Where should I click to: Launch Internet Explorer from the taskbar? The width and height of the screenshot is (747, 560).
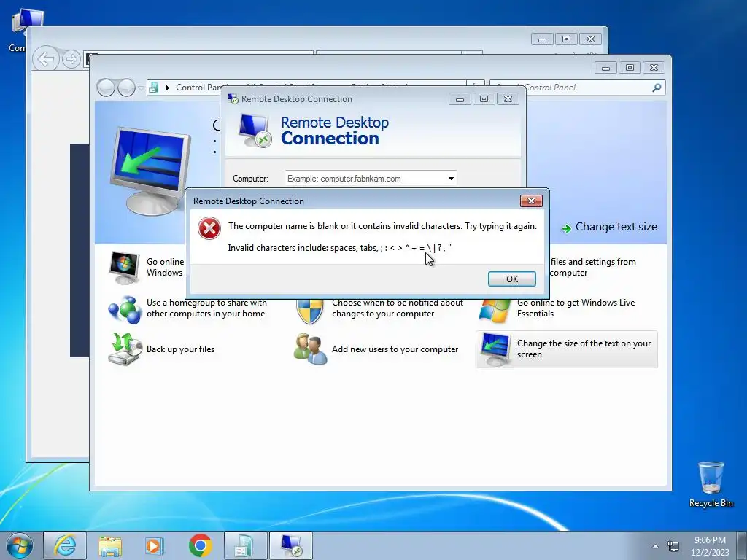pyautogui.click(x=65, y=545)
